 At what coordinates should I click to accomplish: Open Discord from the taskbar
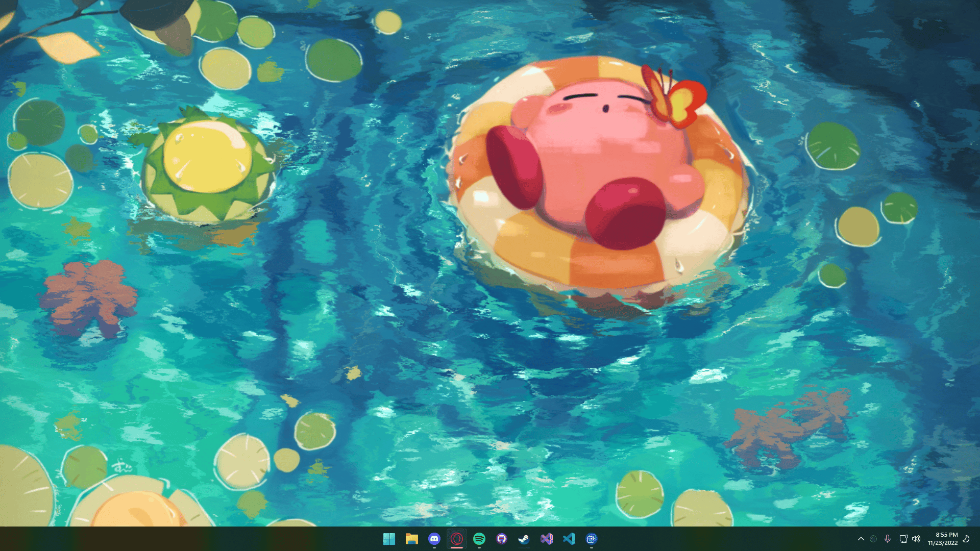tap(434, 538)
